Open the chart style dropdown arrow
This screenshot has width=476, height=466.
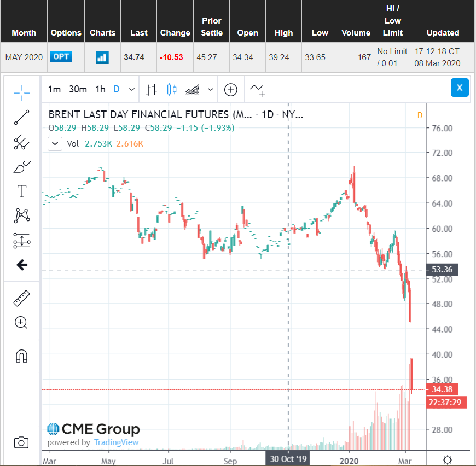pyautogui.click(x=211, y=89)
